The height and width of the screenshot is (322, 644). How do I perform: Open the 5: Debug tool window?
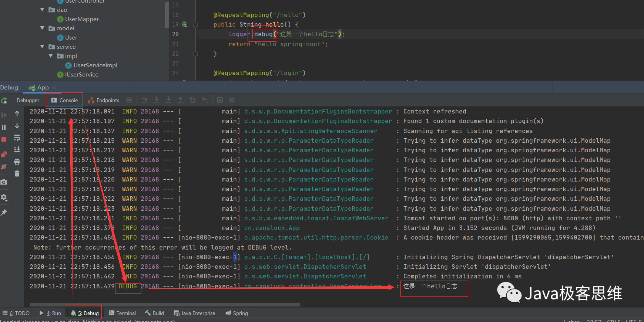tap(85, 313)
